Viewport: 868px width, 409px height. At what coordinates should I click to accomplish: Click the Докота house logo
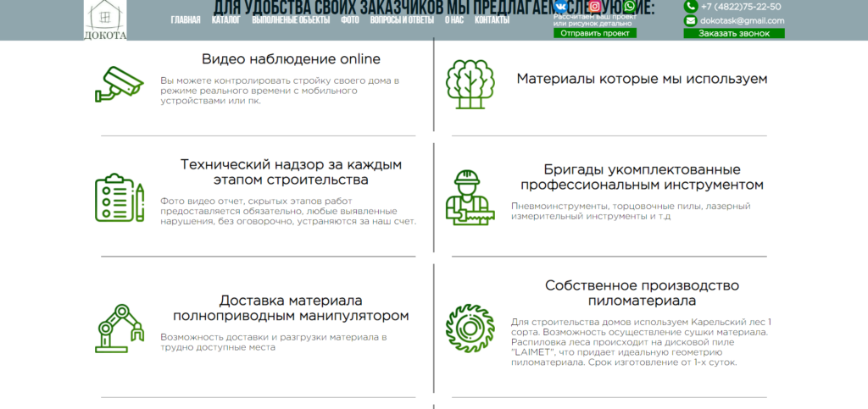point(105,19)
